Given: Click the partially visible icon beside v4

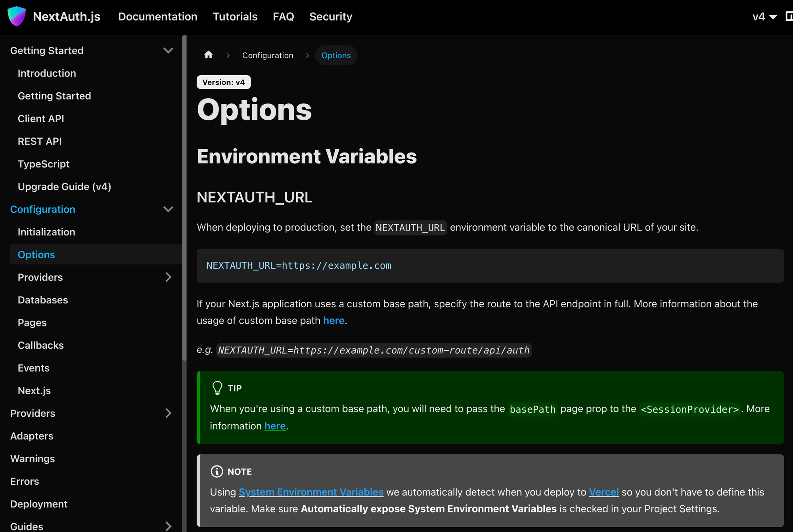Looking at the screenshot, I should 789,17.
